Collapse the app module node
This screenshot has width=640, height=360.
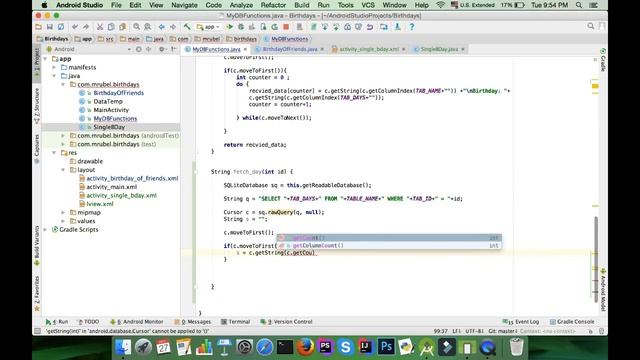46,59
